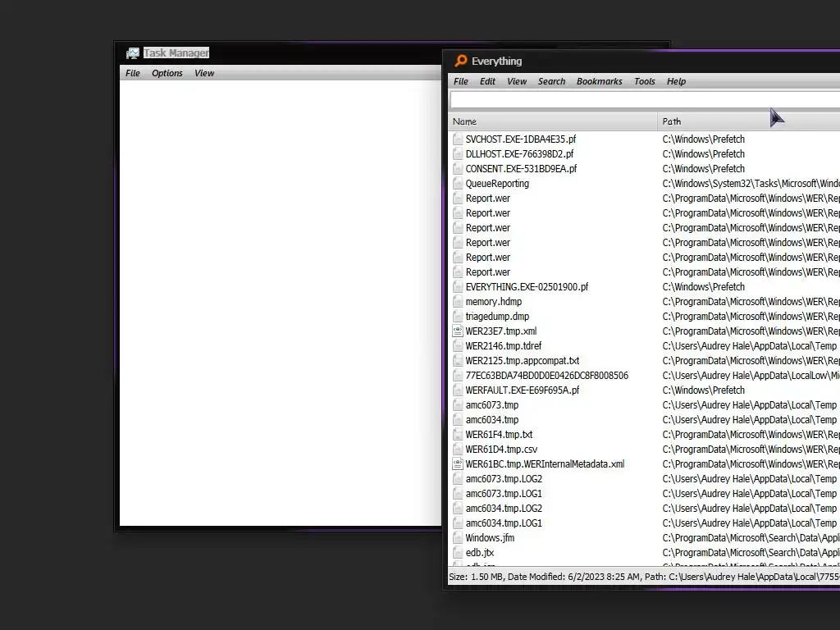Click the Everything magnifier title icon

(x=461, y=61)
